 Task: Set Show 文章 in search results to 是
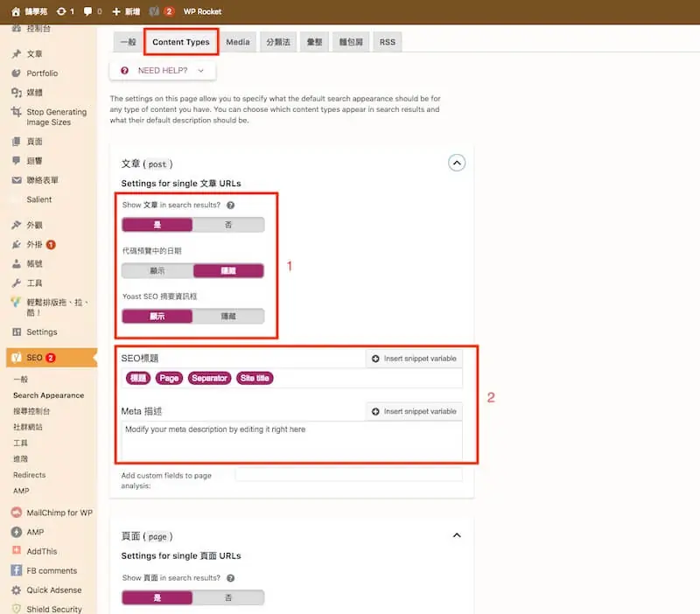[x=157, y=225]
